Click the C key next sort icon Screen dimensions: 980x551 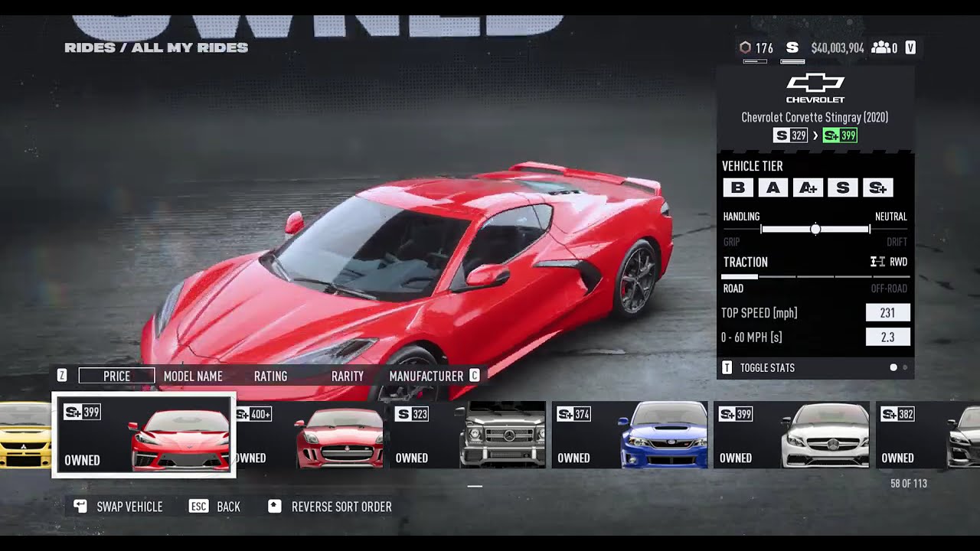(475, 376)
